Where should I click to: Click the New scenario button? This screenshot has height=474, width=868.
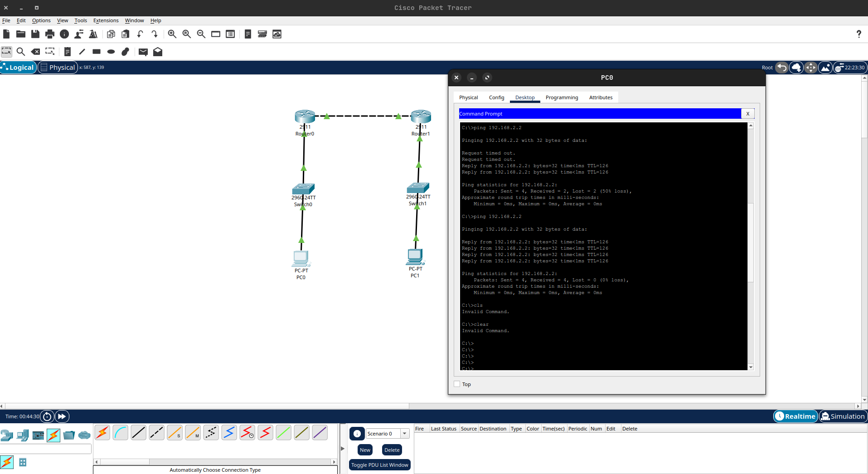click(x=365, y=450)
